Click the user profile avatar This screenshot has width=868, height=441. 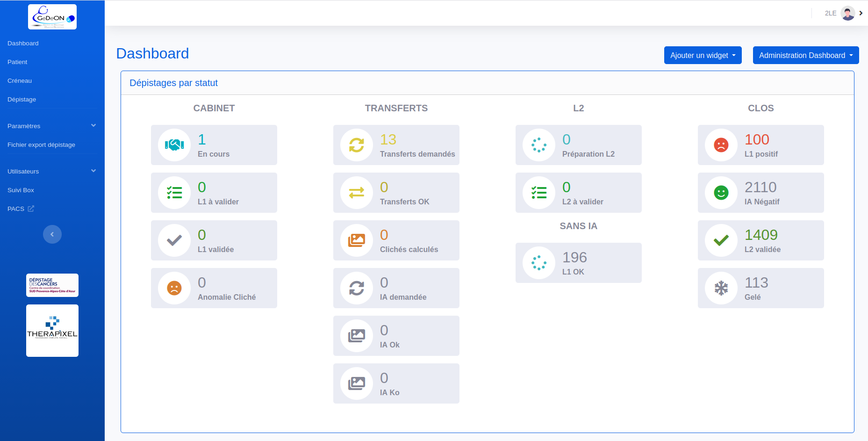[x=847, y=13]
